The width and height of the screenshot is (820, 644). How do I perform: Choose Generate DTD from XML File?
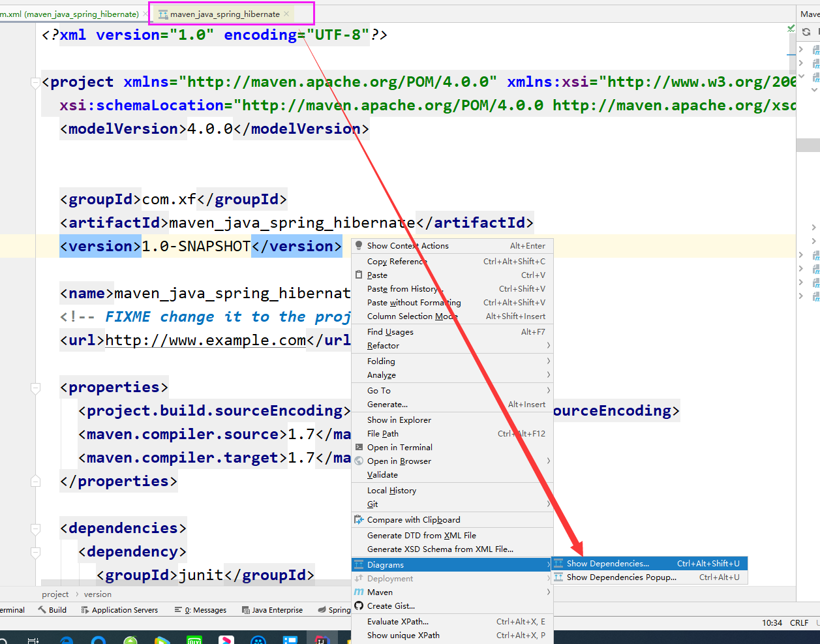[451, 536]
